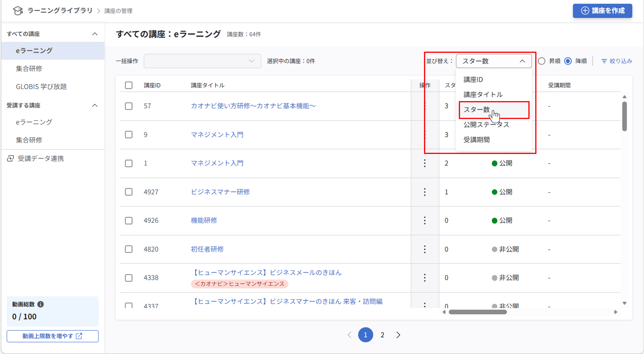Click the ラーニングライブラリ breadcrumb

coord(60,11)
